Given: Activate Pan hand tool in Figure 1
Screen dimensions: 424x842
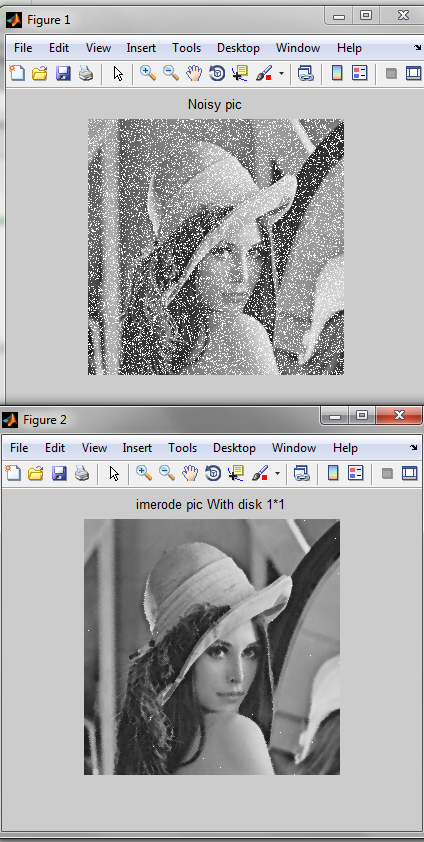Looking at the screenshot, I should tap(194, 73).
